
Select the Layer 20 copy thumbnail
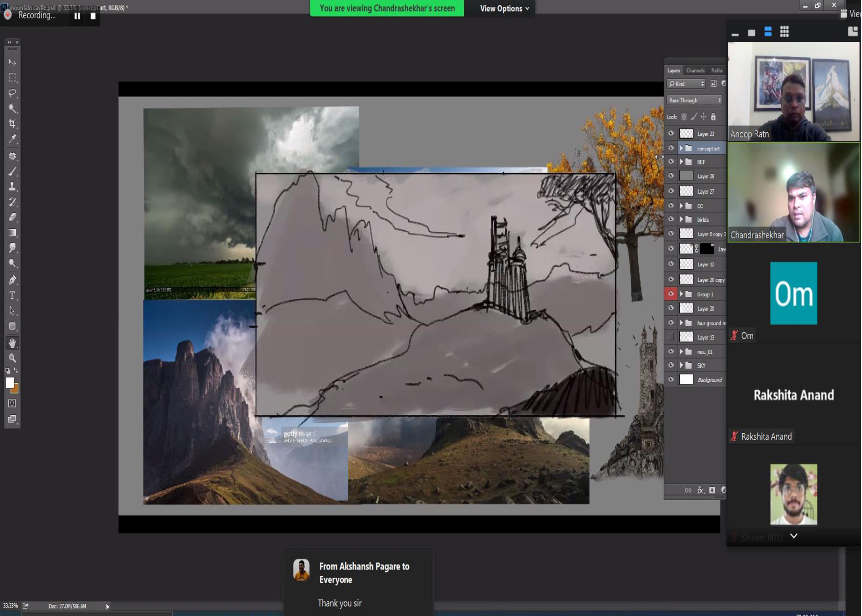tap(686, 279)
